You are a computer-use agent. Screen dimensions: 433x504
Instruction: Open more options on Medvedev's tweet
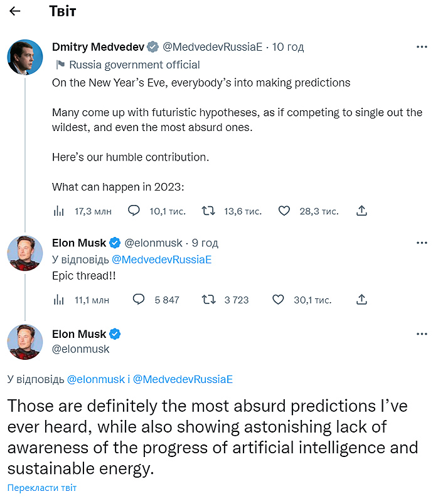(422, 47)
